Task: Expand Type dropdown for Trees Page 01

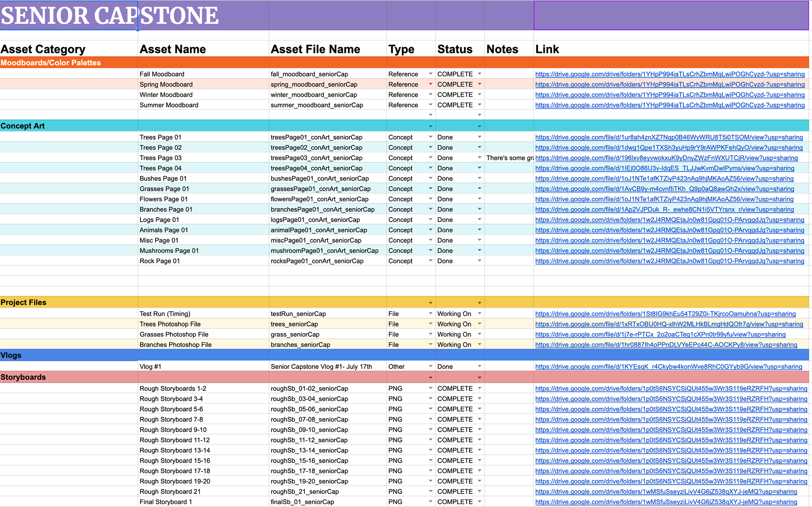Action: tap(431, 137)
